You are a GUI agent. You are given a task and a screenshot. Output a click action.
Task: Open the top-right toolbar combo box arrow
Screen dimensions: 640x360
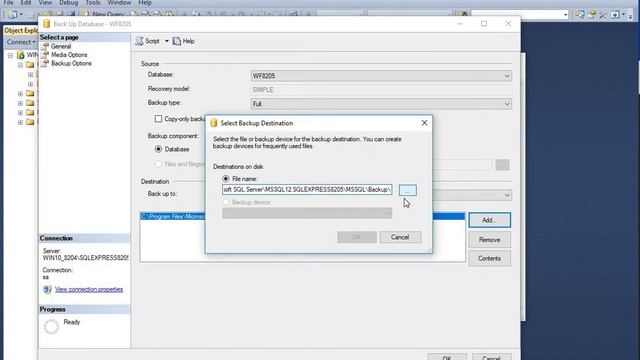click(x=565, y=15)
